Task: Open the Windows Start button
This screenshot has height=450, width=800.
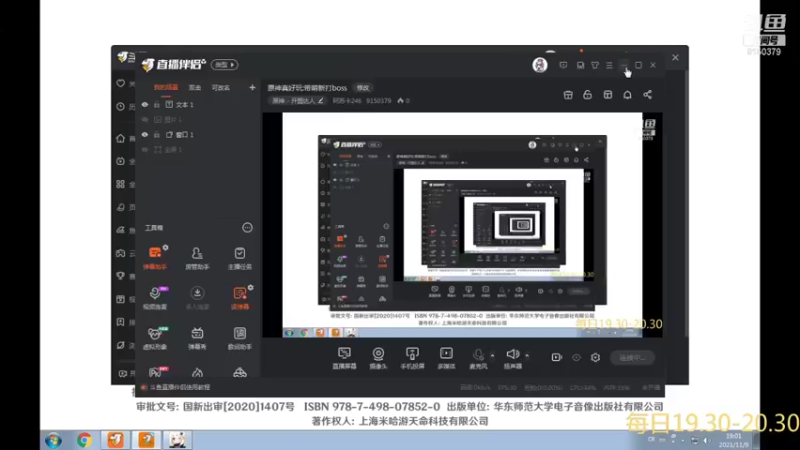Action: (53, 440)
